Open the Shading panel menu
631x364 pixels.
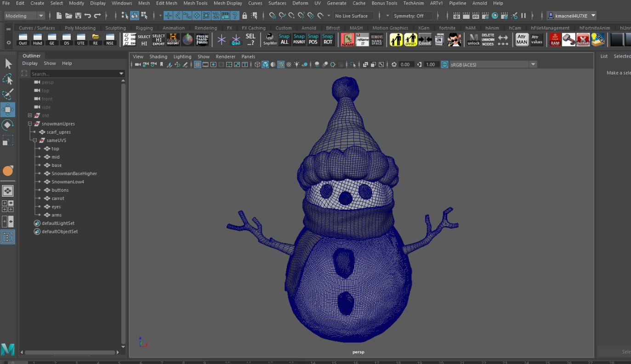click(158, 57)
